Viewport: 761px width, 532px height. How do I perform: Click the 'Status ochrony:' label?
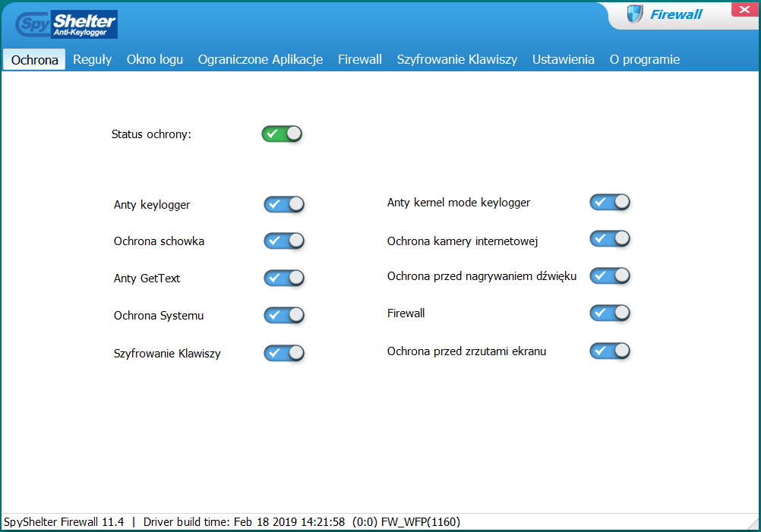[x=151, y=134]
